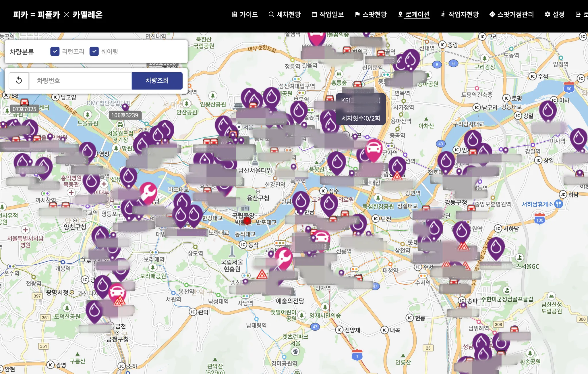Open the 스팟현황 menu item
Viewport: 588px width, 374px height.
371,14
